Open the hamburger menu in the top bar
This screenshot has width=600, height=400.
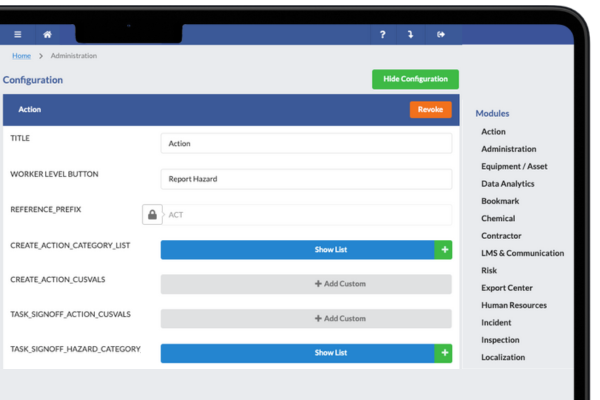(x=17, y=34)
